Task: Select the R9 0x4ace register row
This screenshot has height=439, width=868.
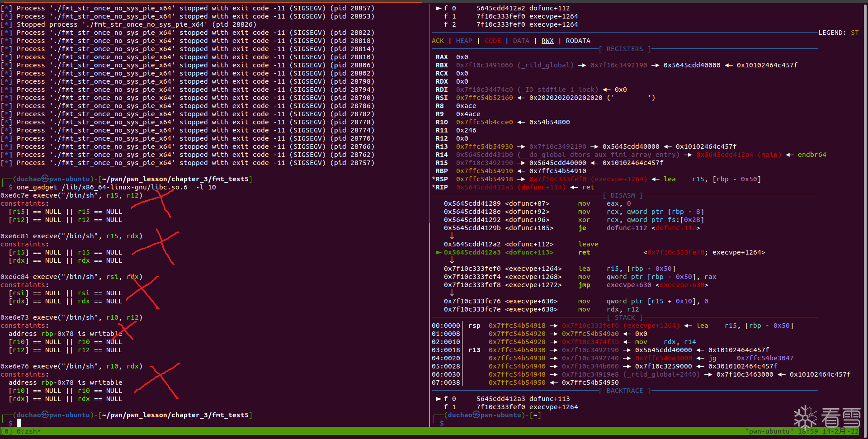Action: 458,114
